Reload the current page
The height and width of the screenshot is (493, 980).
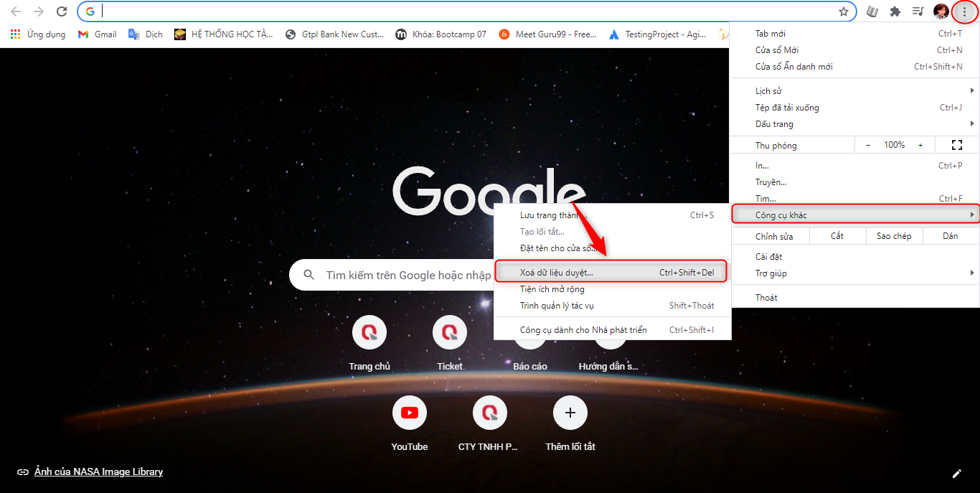click(62, 11)
